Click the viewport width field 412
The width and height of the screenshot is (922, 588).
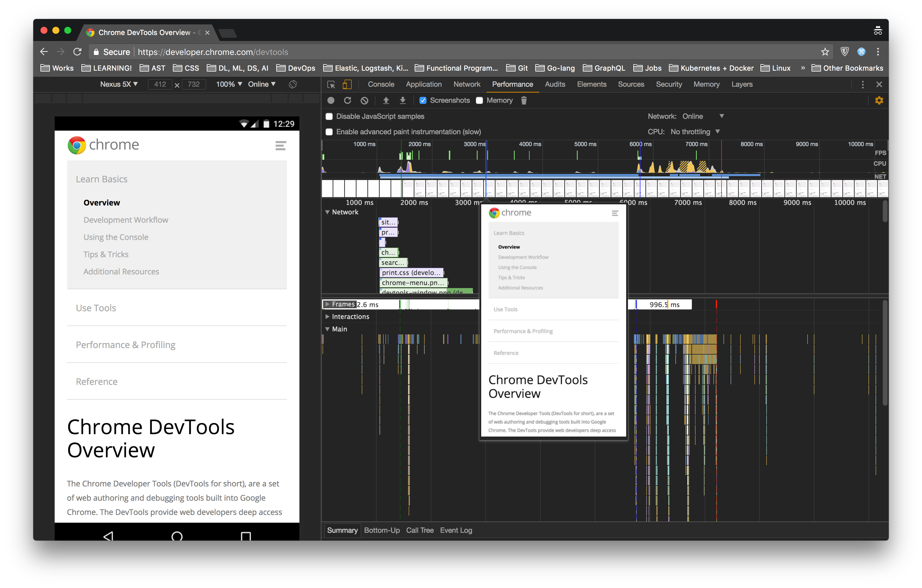click(x=160, y=84)
